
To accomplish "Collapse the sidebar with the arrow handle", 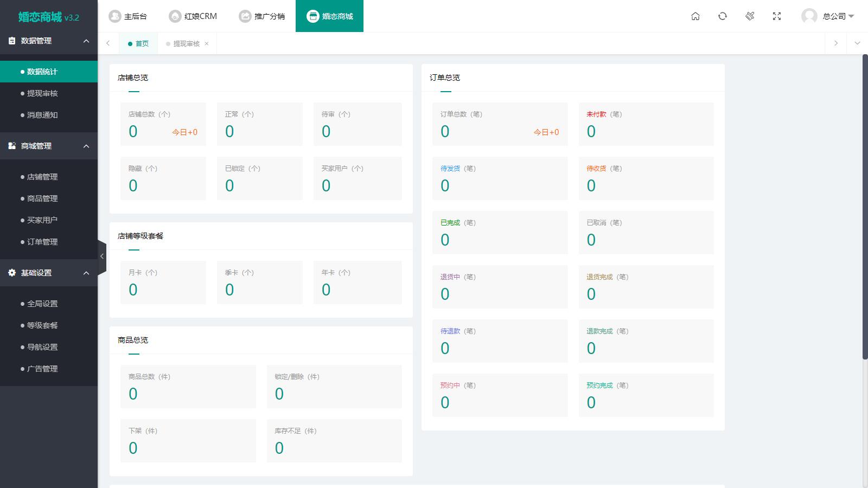I will pos(102,256).
